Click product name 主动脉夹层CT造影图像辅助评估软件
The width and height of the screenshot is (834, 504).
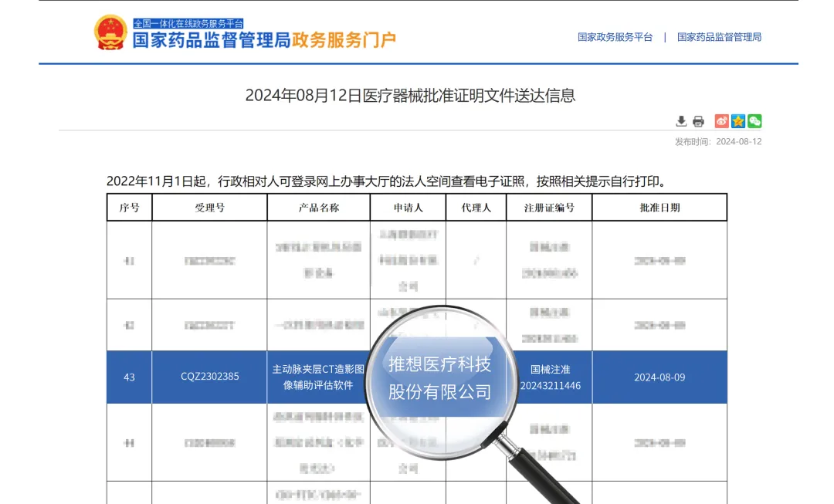[318, 377]
